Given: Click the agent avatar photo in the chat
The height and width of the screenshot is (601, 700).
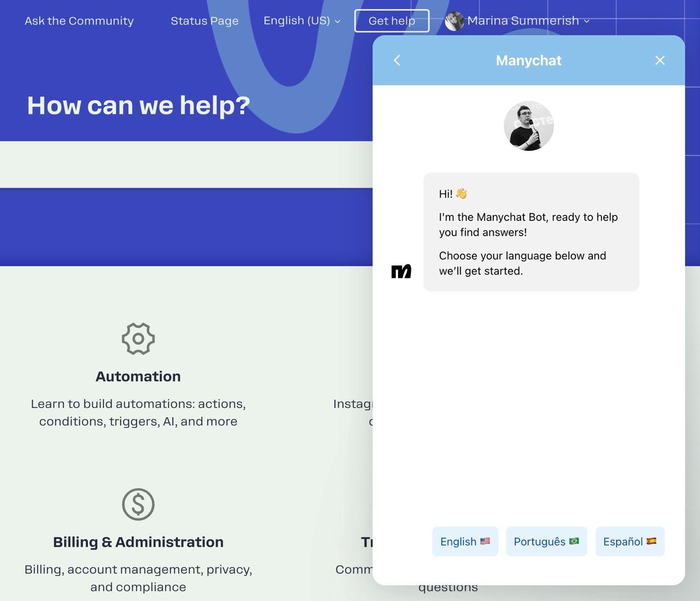Looking at the screenshot, I should click(x=529, y=126).
